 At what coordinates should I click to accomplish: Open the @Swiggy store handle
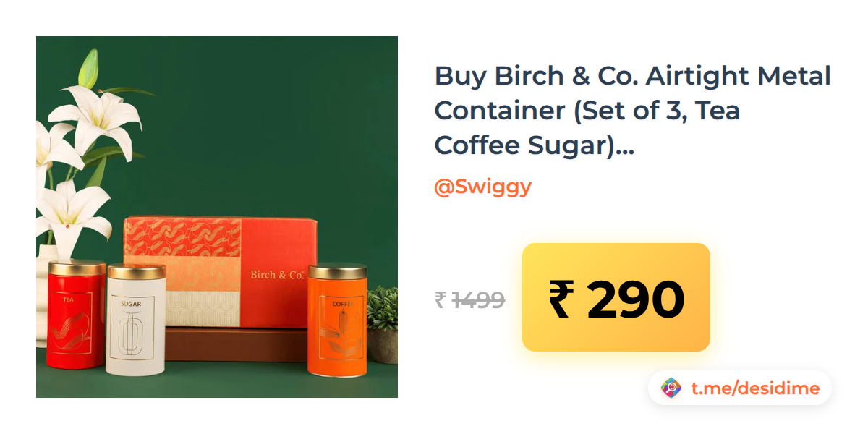(x=482, y=187)
